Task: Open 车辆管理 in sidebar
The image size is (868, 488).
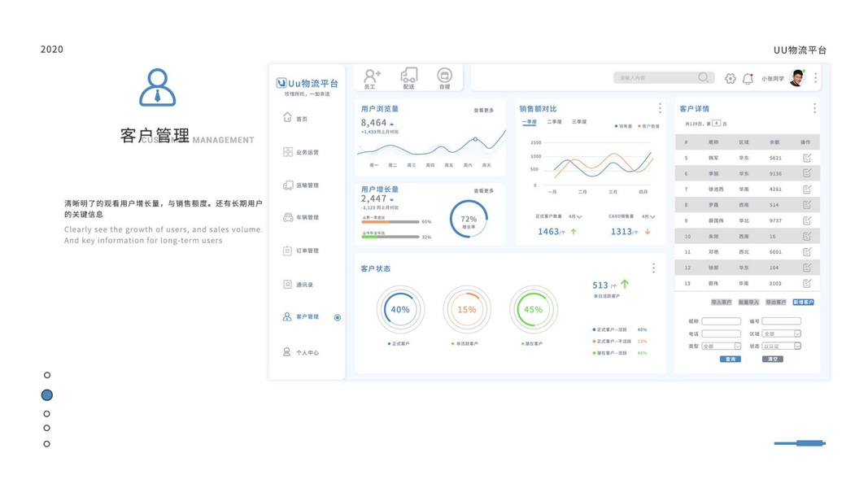Action: point(301,217)
